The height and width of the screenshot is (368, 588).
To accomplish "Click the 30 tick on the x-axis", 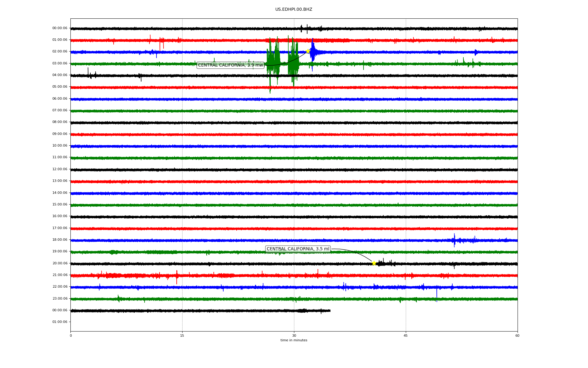I will coord(294,335).
